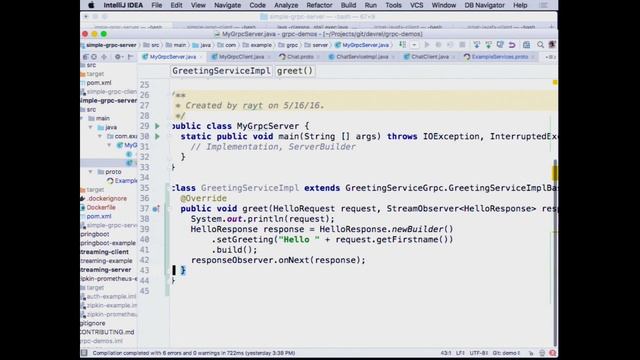Click the simple-grpc-server navigation bar crumb

tap(109, 45)
